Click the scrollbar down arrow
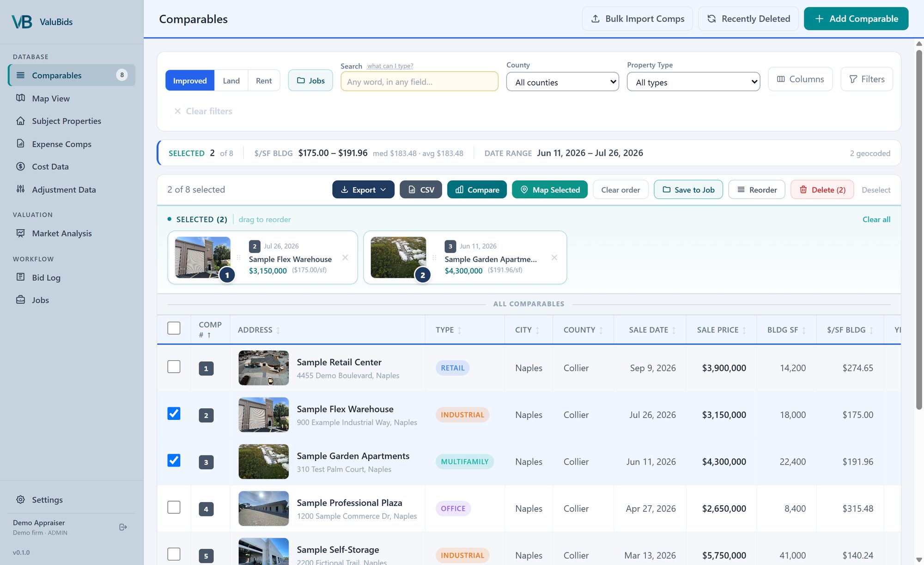The height and width of the screenshot is (565, 924). (x=919, y=559)
